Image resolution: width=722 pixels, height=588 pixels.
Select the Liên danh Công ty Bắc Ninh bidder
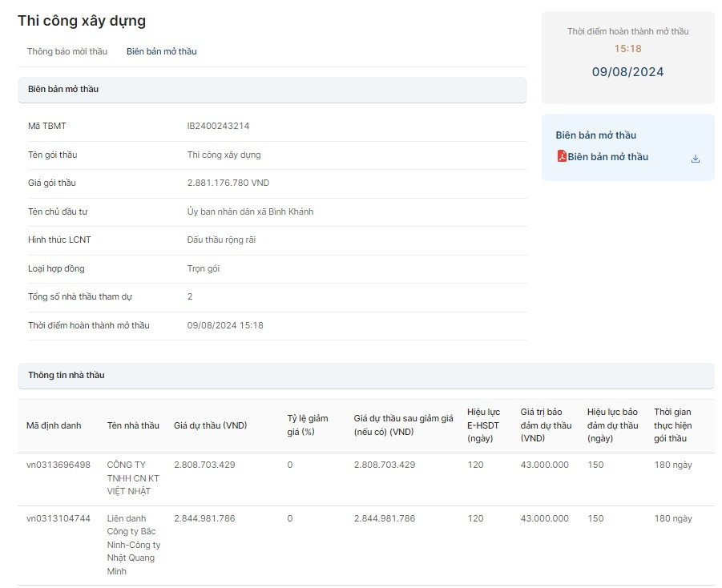pos(133,545)
